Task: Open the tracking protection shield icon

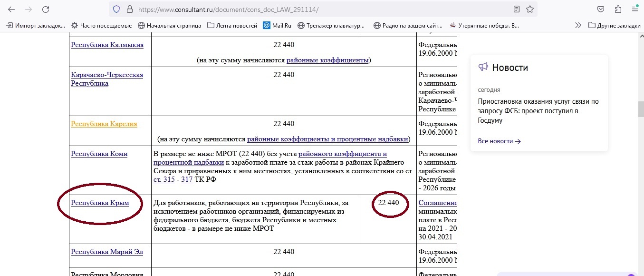Action: (116, 10)
